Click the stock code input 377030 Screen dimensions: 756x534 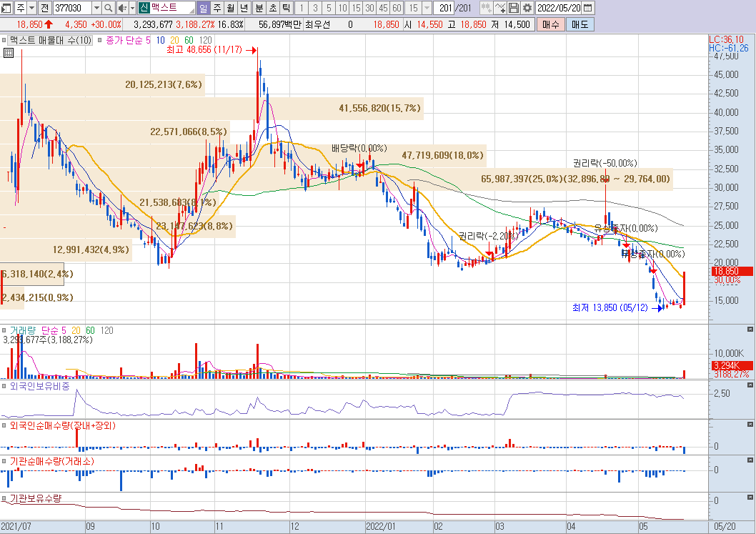(72, 8)
